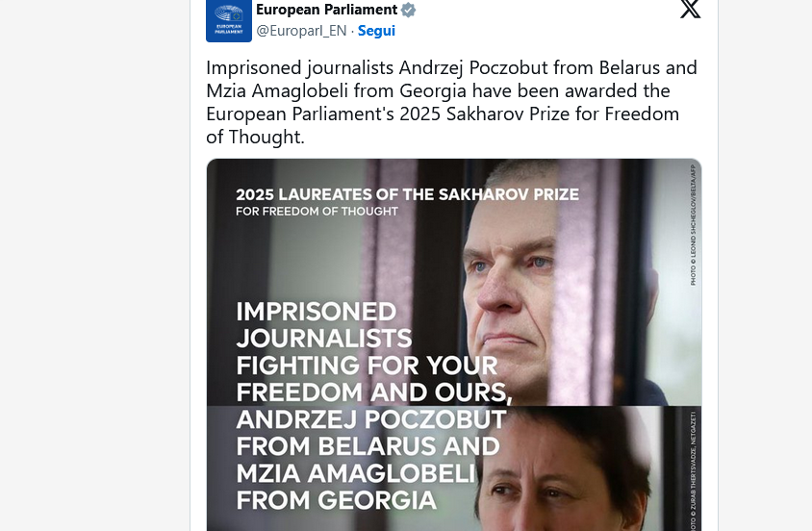Screen dimensions: 812x531
Task: Click the blue verified badge icon
Action: tap(409, 10)
